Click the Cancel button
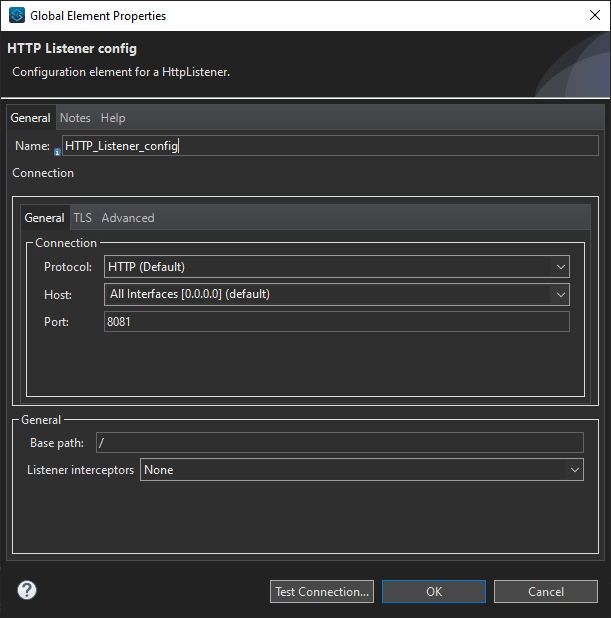Screen dimensions: 611x618 pyautogui.click(x=546, y=592)
